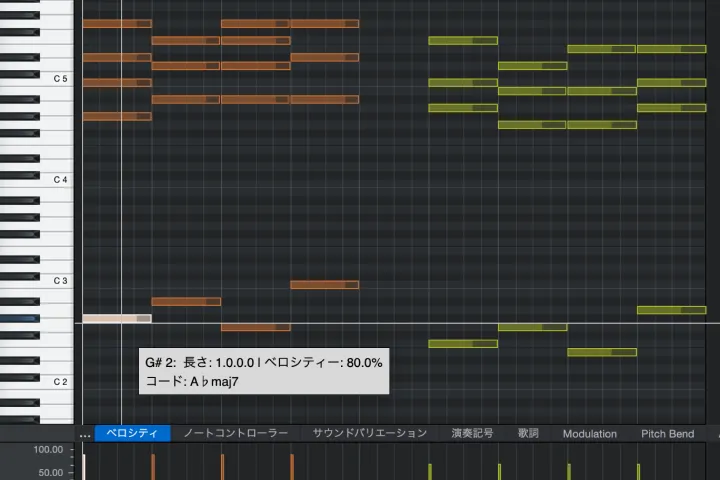The width and height of the screenshot is (720, 480).
Task: Play the C3 piano key
Action: (x=56, y=281)
